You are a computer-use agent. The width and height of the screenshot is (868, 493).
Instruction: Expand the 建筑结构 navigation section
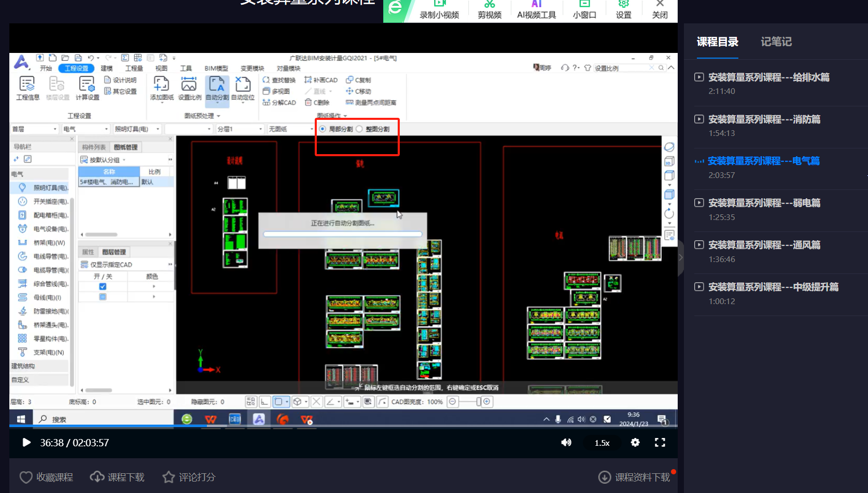pos(39,366)
